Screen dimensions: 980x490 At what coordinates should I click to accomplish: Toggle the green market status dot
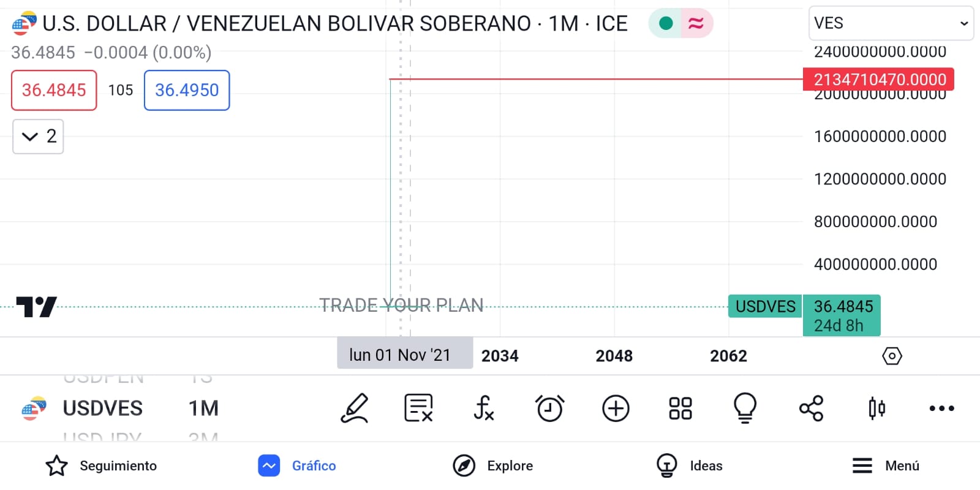(x=666, y=24)
